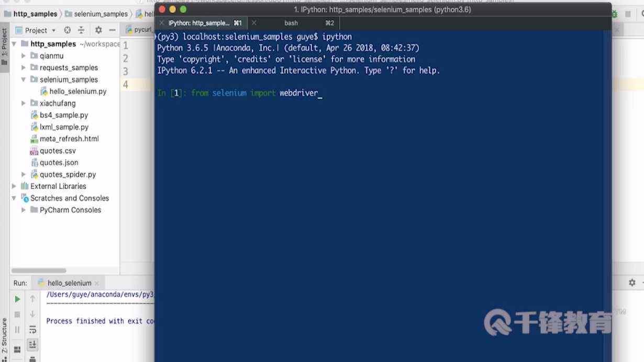Toggle scroll to end in Run console

pos(32,344)
